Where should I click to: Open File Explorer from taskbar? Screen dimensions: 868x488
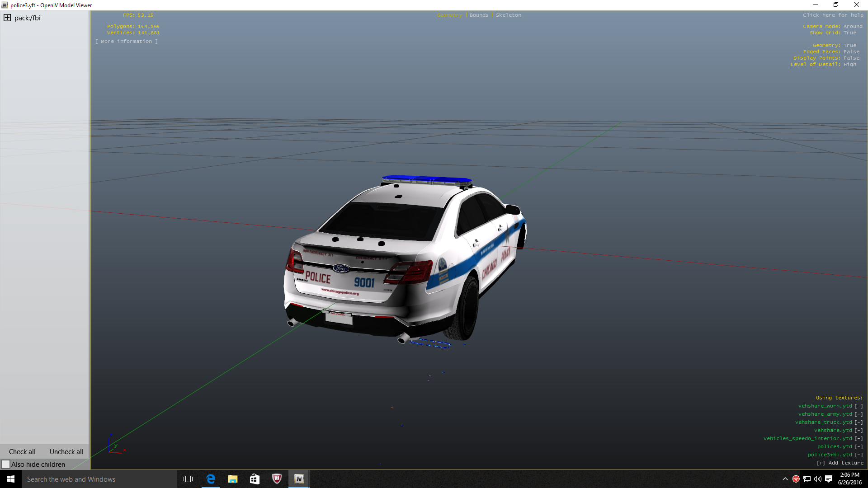tap(232, 479)
